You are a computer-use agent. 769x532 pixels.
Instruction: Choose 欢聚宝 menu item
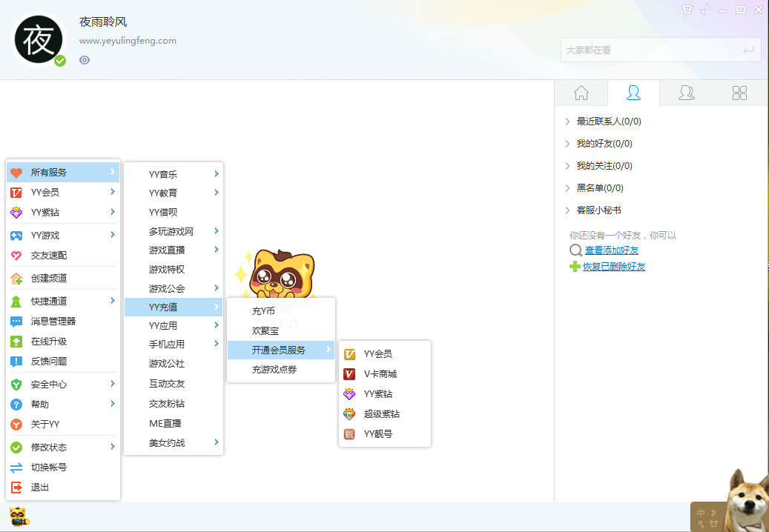281,331
